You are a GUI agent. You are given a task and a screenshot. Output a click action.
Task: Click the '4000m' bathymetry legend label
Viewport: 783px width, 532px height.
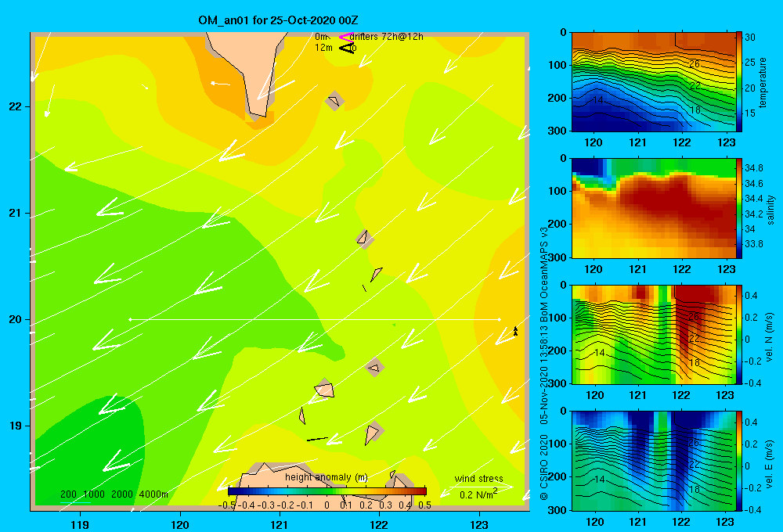153,494
